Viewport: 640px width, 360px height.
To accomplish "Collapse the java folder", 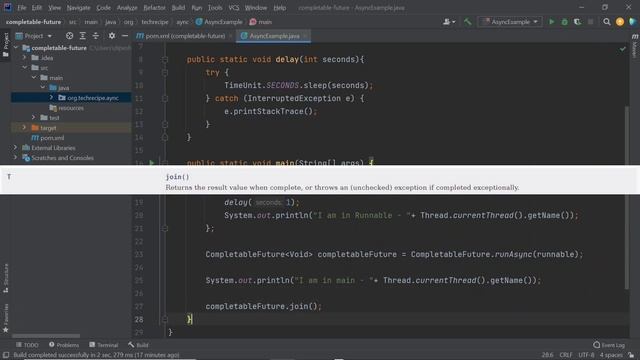I will tap(43, 88).
